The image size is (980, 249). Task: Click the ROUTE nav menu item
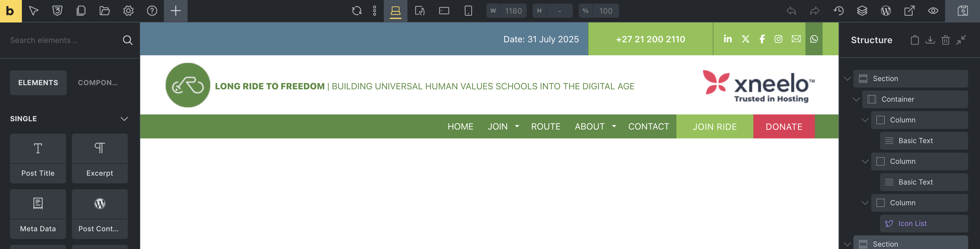(x=546, y=127)
